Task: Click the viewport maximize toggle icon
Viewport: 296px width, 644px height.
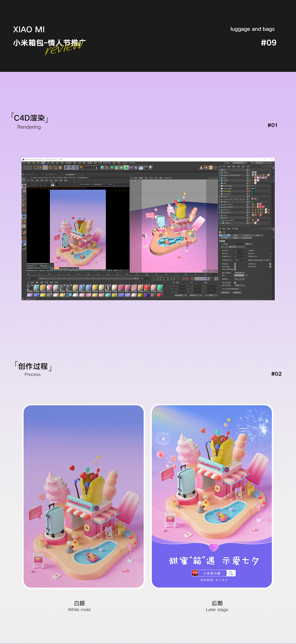Action: point(217,178)
